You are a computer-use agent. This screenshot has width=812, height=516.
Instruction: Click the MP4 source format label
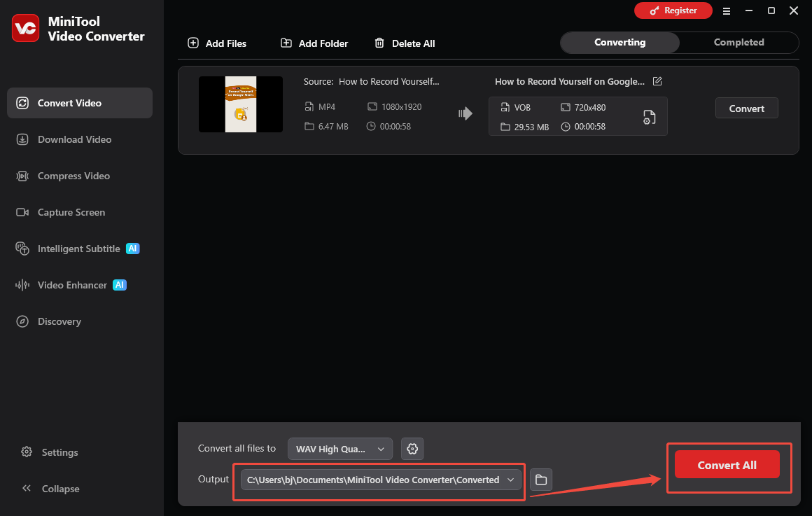[x=327, y=106]
